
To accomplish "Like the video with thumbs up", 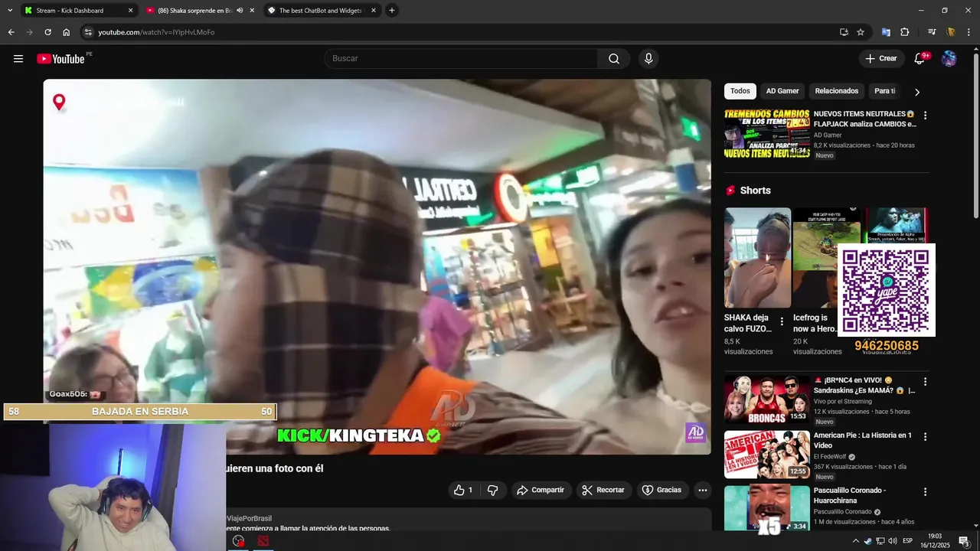I will [463, 490].
